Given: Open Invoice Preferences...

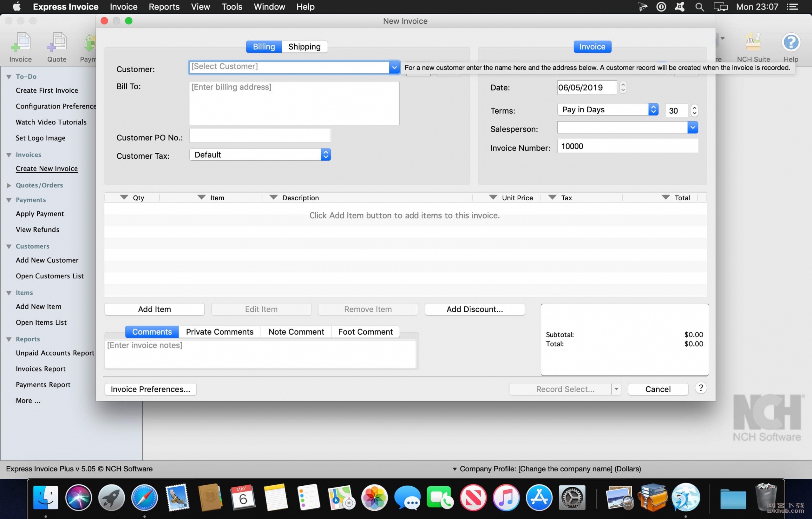Looking at the screenshot, I should [x=150, y=389].
